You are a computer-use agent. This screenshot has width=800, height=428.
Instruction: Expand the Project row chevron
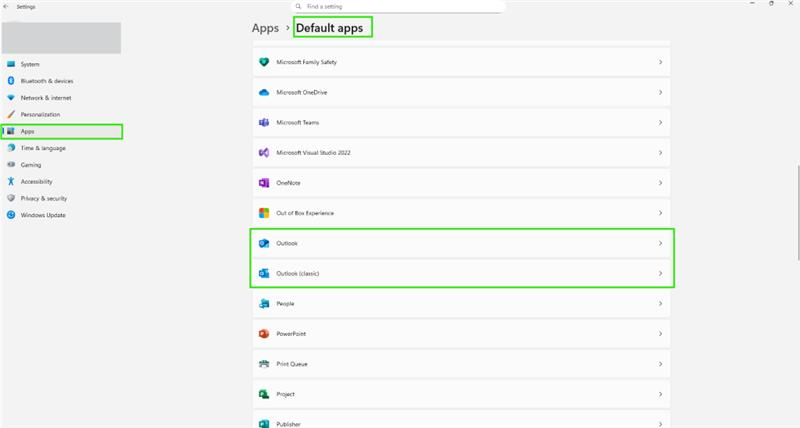660,394
